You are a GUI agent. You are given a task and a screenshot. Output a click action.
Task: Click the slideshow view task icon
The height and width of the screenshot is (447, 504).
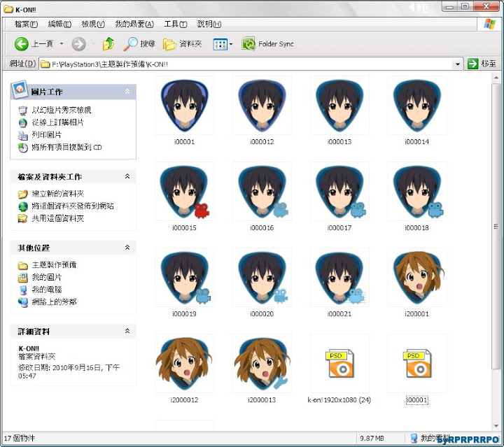pyautogui.click(x=23, y=111)
